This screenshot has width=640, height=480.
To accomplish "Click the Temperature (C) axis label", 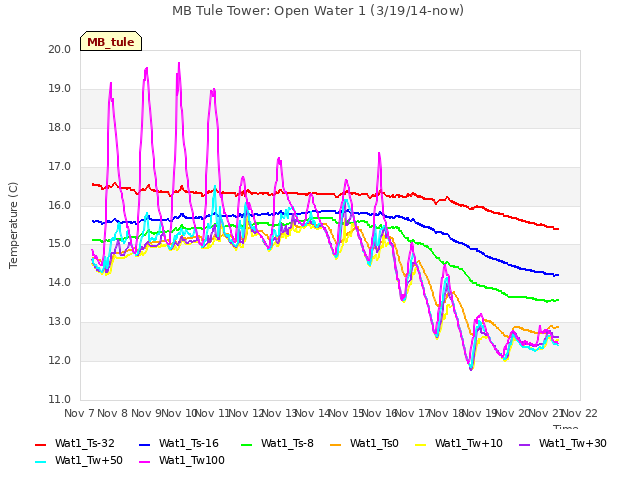I will pos(13,225).
